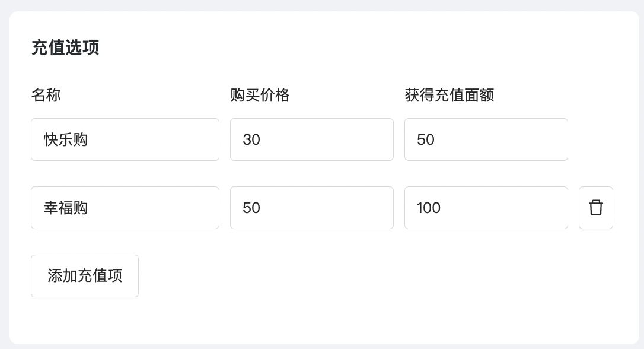
Task: Select the purchase price field showing 30
Action: [312, 139]
